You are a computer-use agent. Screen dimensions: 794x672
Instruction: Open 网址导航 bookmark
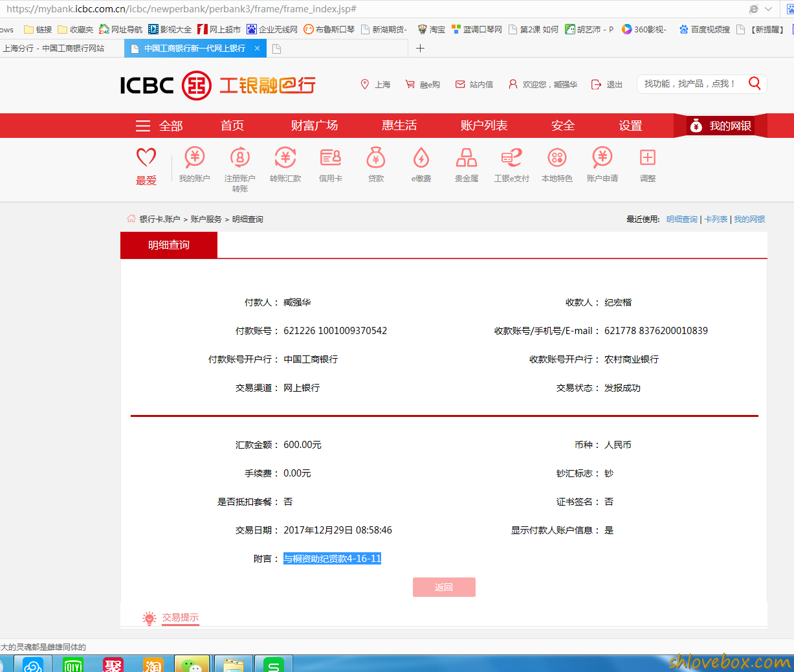pyautogui.click(x=121, y=29)
